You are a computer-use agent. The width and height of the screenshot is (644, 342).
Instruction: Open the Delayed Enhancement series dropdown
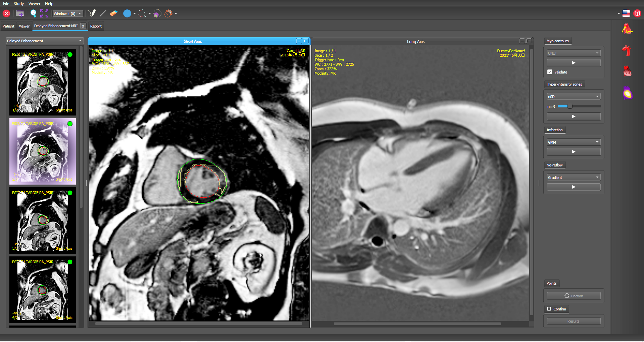[x=45, y=41]
